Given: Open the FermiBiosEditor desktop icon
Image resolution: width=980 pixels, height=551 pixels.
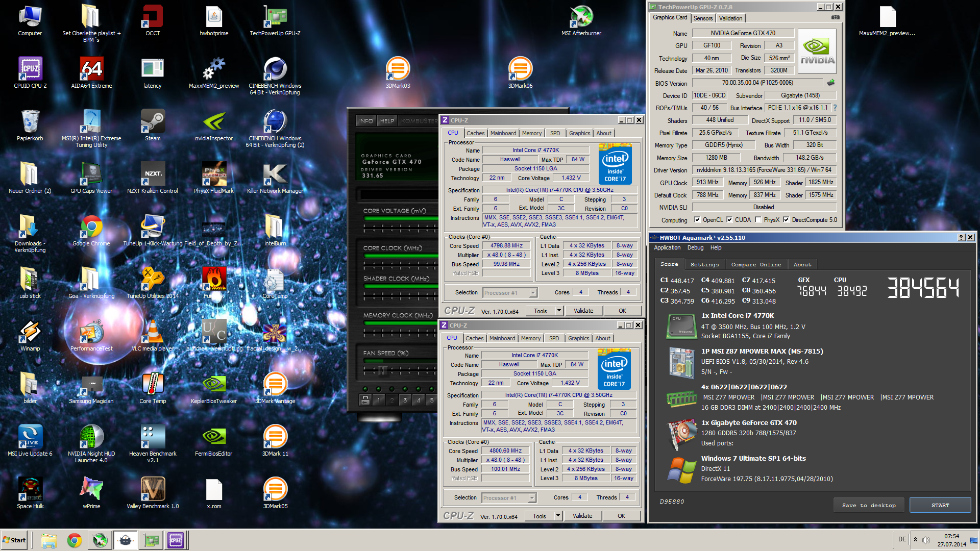Looking at the screenshot, I should click(x=214, y=441).
